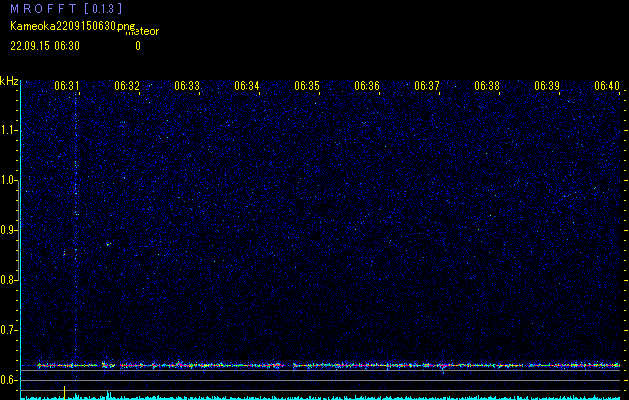Viewport: 629px width, 400px height.
Task: Click the 06:33 time marker
Action: coord(187,86)
